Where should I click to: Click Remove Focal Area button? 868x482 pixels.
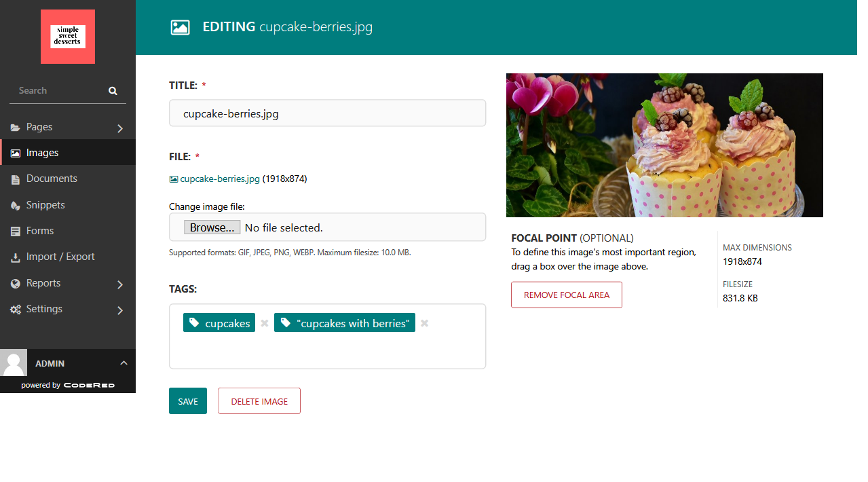pos(566,295)
